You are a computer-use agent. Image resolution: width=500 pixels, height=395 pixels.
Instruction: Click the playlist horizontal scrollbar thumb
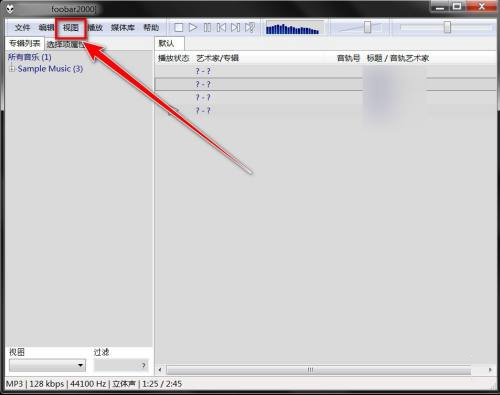(318, 370)
